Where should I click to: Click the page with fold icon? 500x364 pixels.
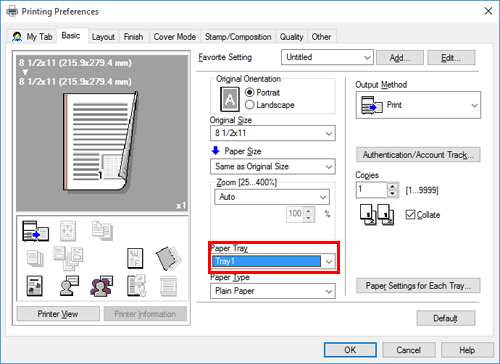pyautogui.click(x=169, y=258)
